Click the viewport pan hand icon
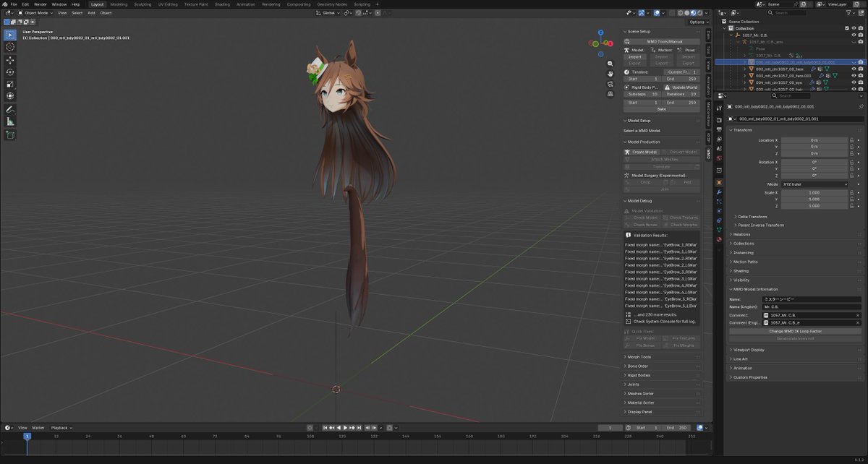868x464 pixels. pyautogui.click(x=611, y=73)
